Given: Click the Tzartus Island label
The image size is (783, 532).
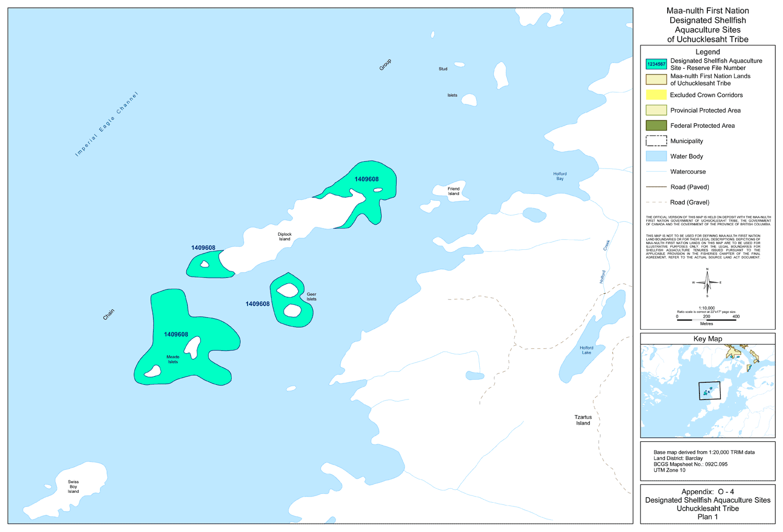Looking at the screenshot, I should coord(583,420).
